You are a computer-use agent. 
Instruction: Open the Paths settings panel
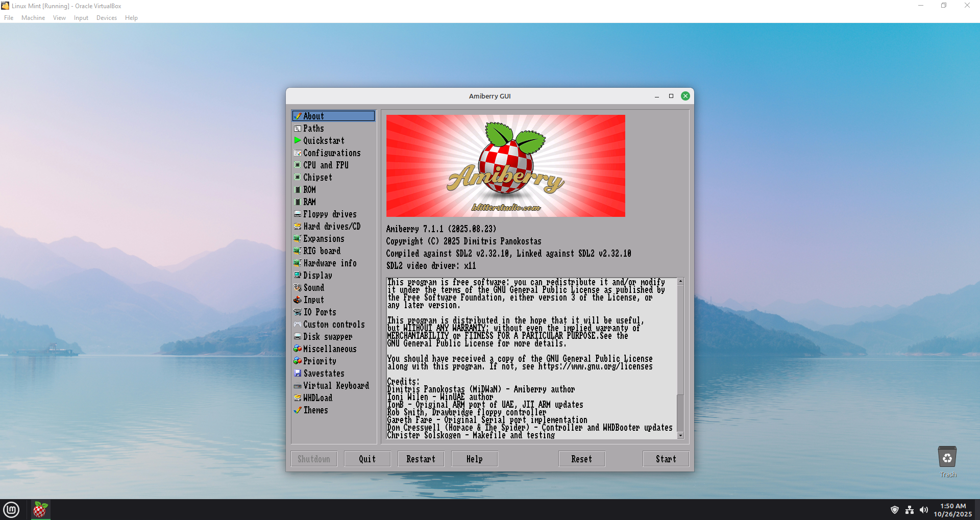pyautogui.click(x=333, y=129)
